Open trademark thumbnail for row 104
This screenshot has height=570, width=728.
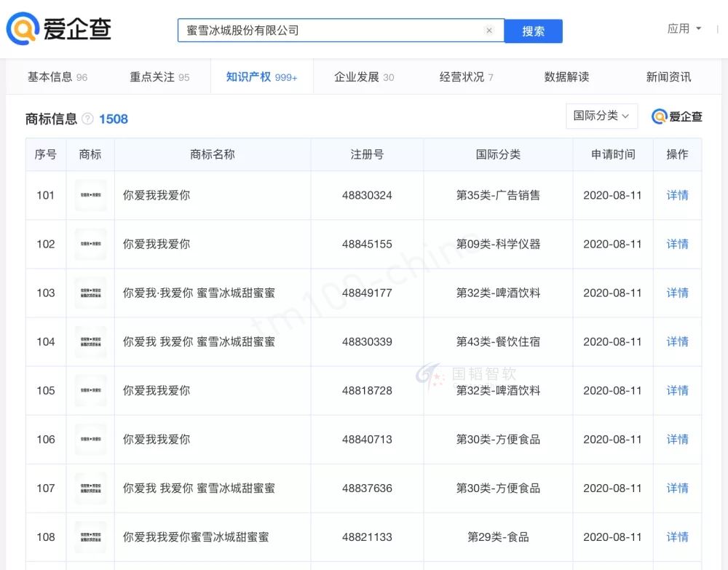[x=90, y=341]
